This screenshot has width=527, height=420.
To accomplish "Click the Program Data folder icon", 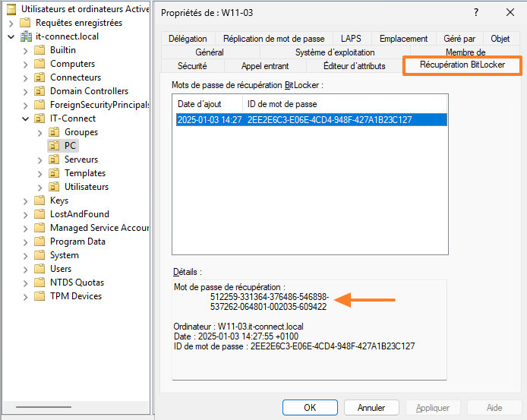I will [39, 242].
